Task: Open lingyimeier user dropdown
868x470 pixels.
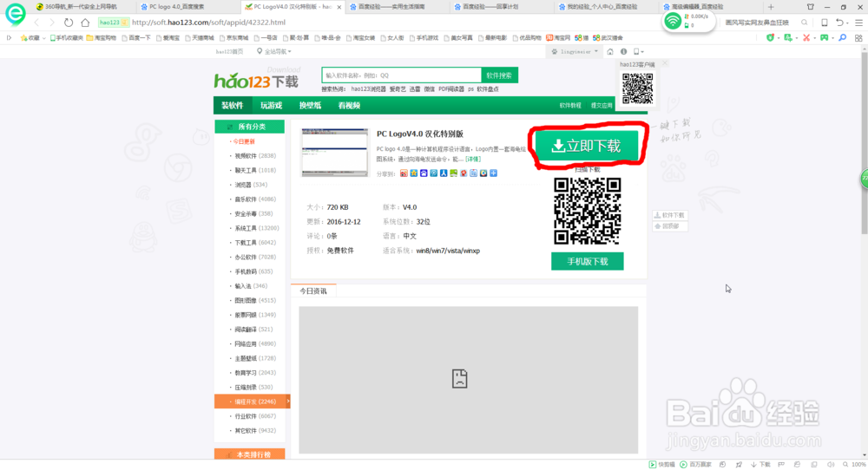Action: pyautogui.click(x=575, y=51)
